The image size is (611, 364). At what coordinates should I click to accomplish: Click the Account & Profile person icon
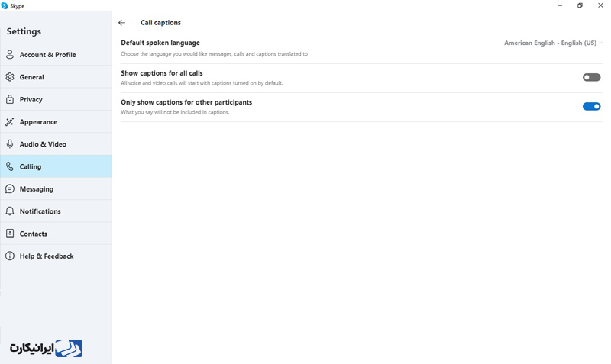tap(10, 54)
